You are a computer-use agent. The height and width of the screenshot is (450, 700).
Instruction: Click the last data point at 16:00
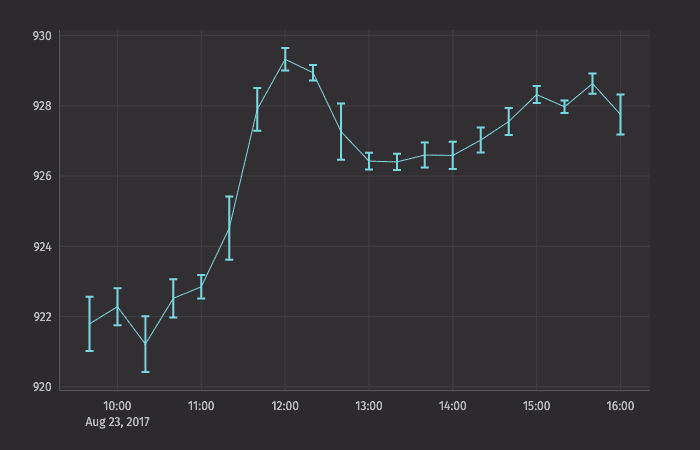621,114
